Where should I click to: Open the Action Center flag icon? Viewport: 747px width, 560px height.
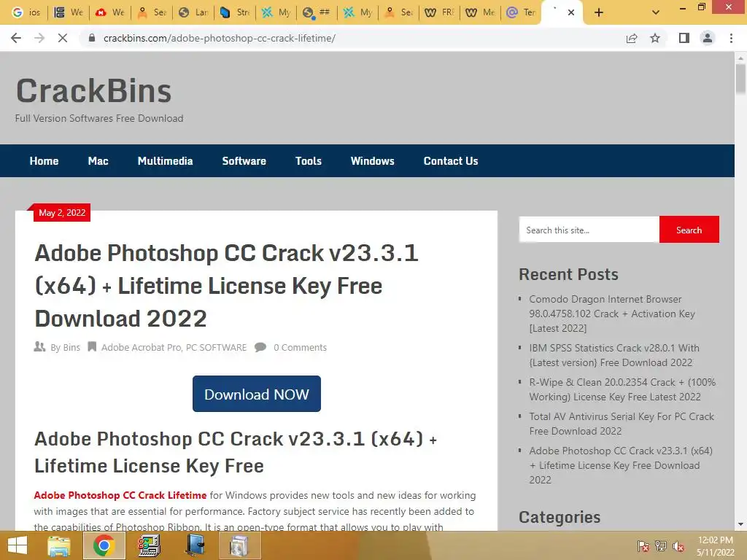643,545
